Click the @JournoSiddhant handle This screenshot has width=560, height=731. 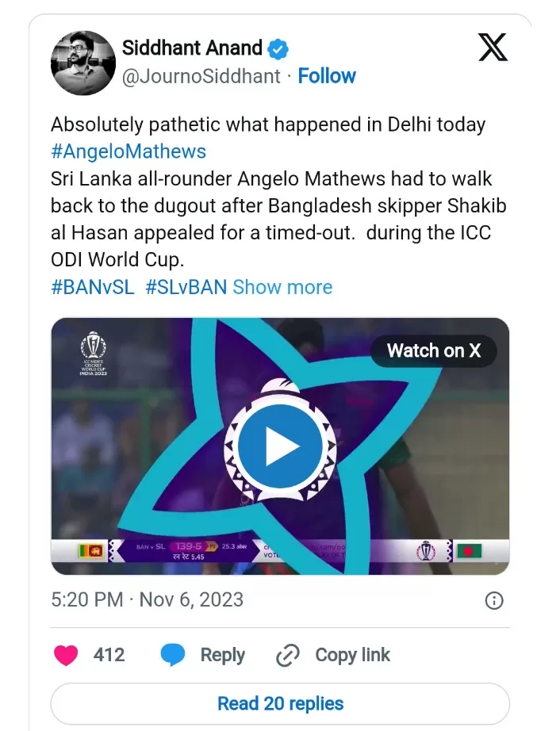[201, 76]
